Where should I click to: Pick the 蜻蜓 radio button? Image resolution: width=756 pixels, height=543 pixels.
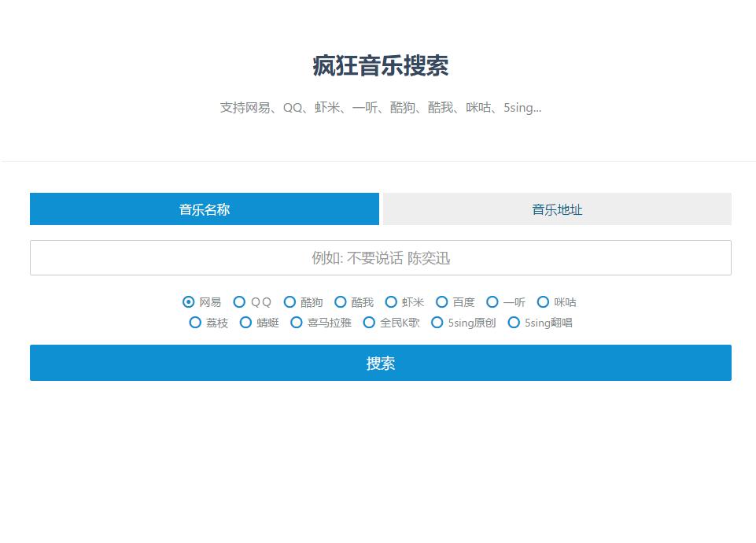click(x=245, y=323)
